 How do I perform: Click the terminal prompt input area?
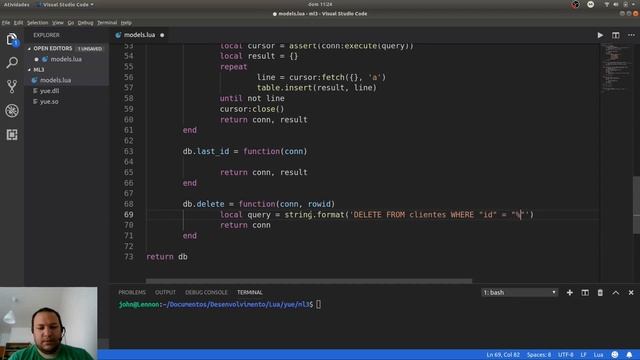coord(318,304)
